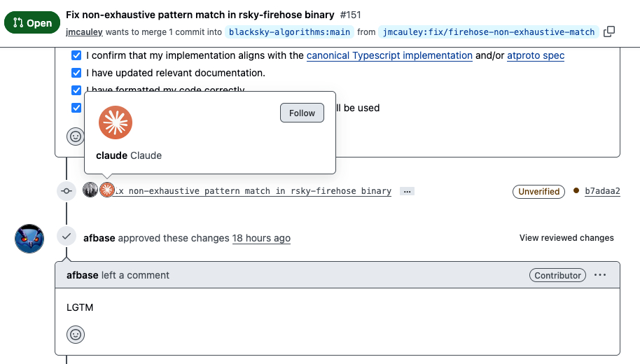The width and height of the screenshot is (640, 364).
Task: Open emoji reaction picker under LGTM comment
Action: pyautogui.click(x=76, y=335)
